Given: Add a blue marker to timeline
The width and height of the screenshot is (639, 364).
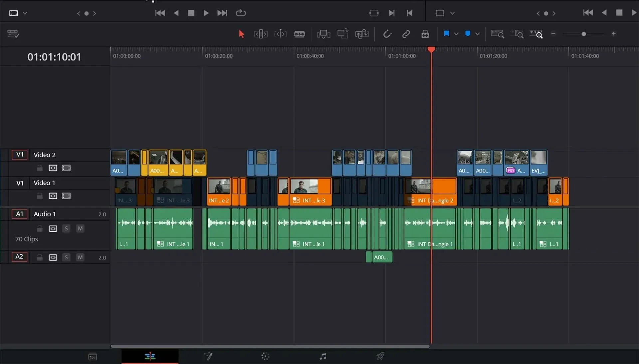Looking at the screenshot, I should click(468, 34).
